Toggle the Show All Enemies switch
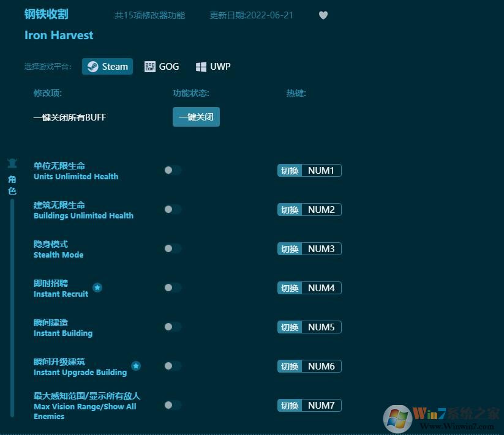Screen dimensions: 504x435 (x=170, y=405)
